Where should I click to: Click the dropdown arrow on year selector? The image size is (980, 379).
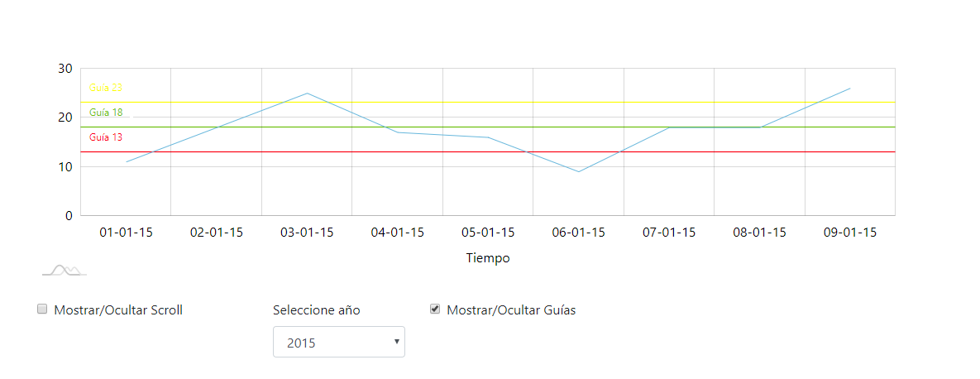397,341
